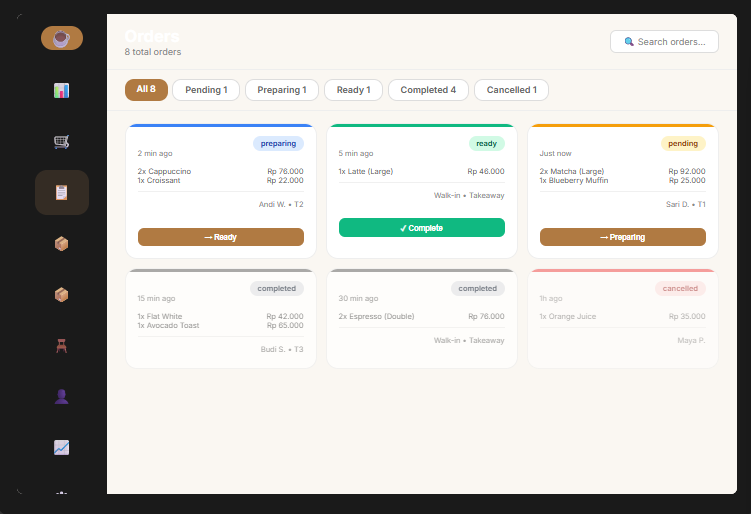Select the 1x Blueberry Muffin item
Image resolution: width=751 pixels, height=514 pixels.
coord(574,181)
